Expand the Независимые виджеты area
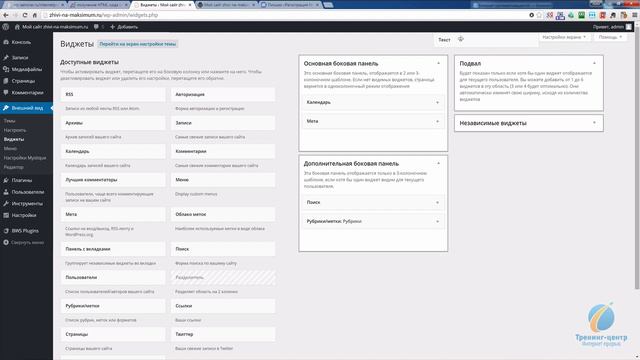The width and height of the screenshot is (640, 360). [594, 123]
